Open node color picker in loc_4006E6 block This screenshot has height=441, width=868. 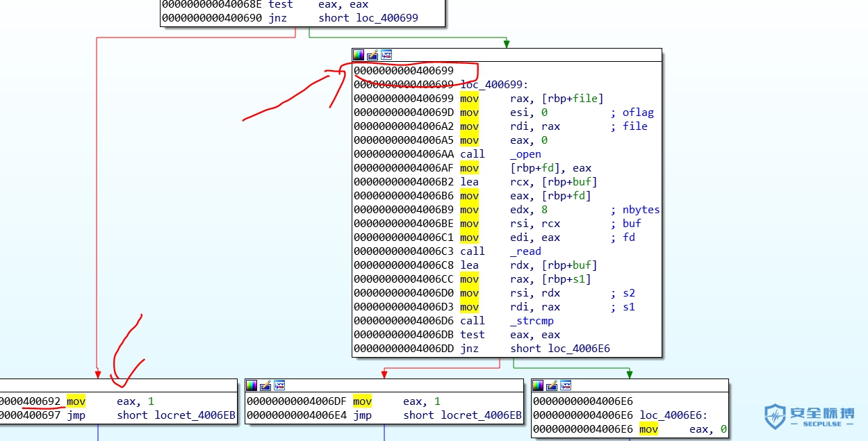click(538, 385)
